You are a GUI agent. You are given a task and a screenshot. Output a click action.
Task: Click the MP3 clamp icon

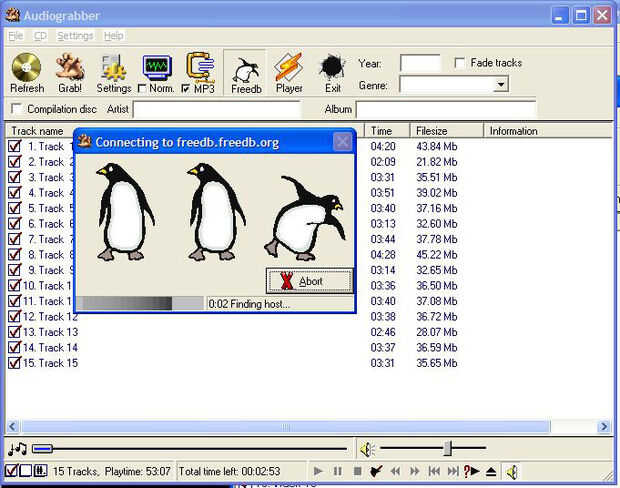coord(200,67)
